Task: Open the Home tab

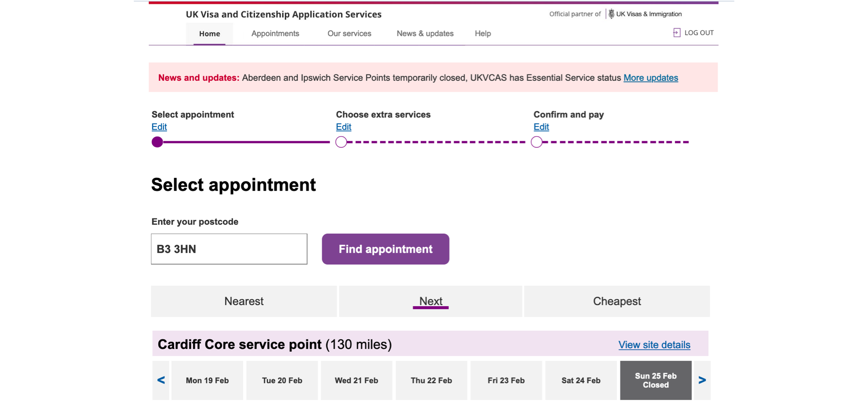Action: 209,34
